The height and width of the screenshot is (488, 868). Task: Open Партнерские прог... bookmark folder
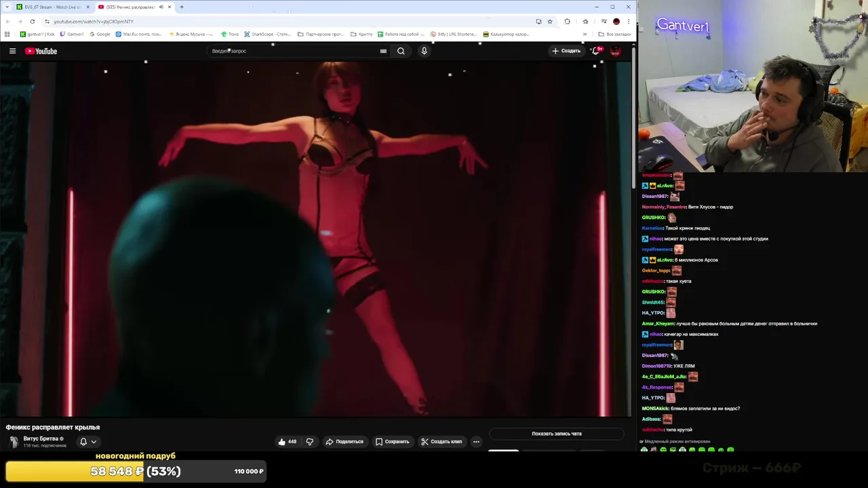[321, 34]
